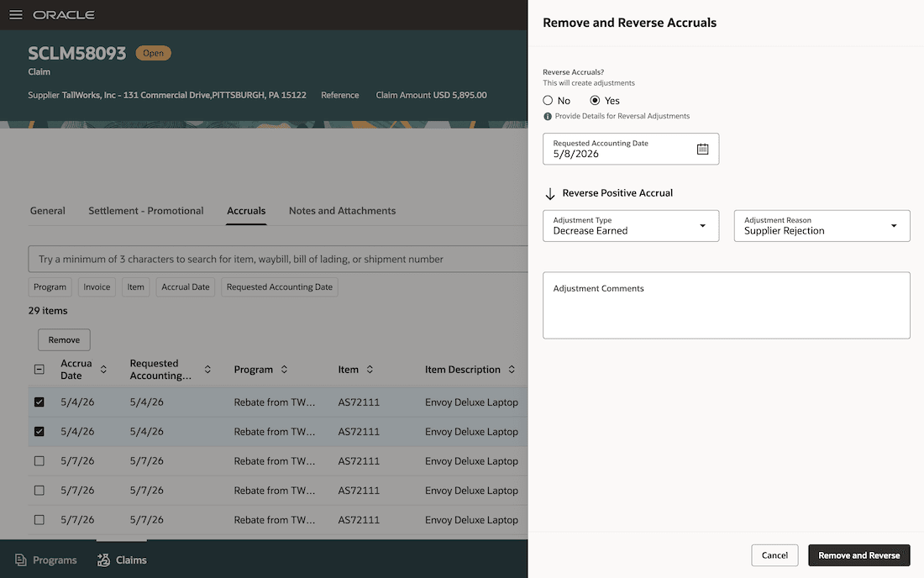Open the Requested Accounting Date filter chip
Viewport: 924px width, 578px height.
click(280, 287)
